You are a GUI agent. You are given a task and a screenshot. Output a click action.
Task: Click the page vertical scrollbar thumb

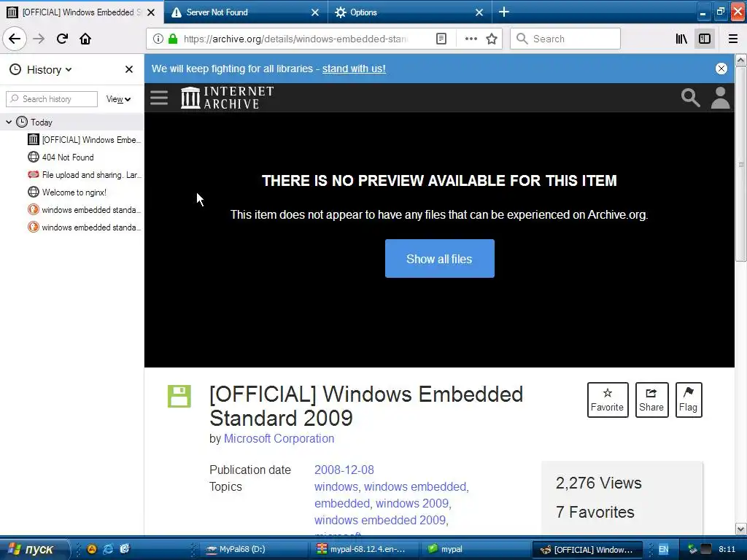[x=741, y=164]
